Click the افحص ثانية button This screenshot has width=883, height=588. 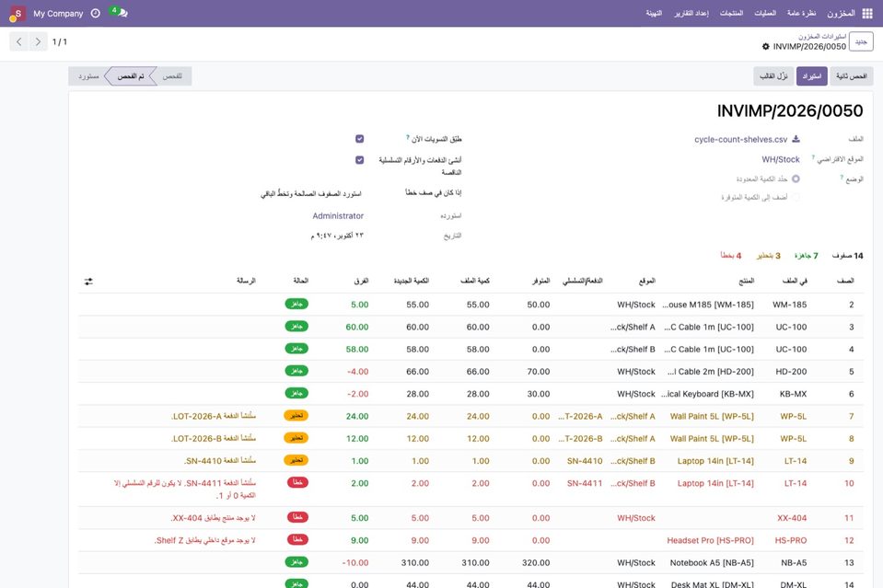(851, 76)
